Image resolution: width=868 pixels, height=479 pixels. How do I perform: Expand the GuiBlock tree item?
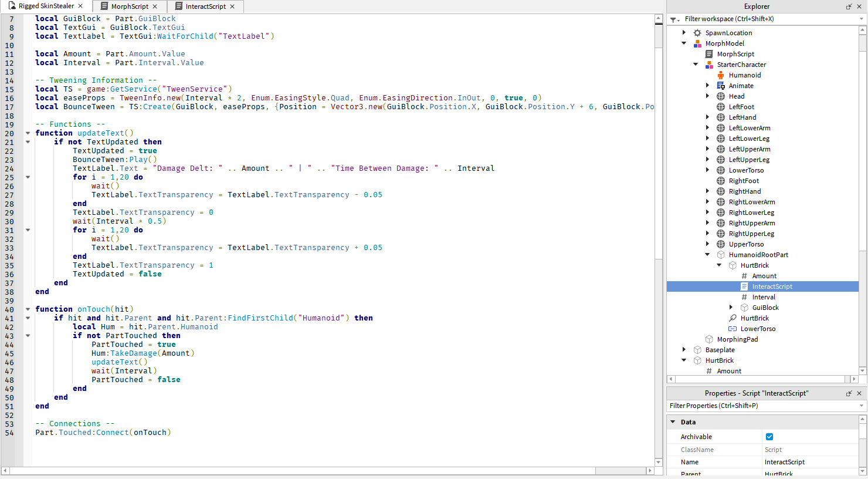point(731,308)
